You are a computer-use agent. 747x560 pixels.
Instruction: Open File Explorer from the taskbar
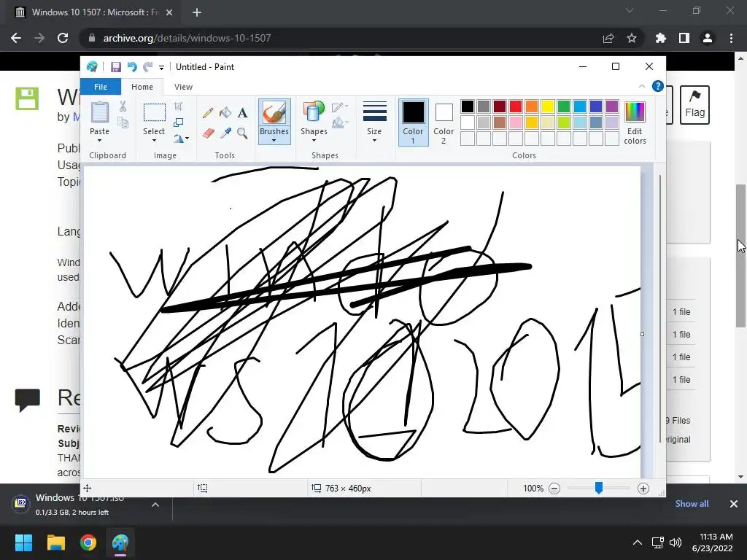coord(55,542)
